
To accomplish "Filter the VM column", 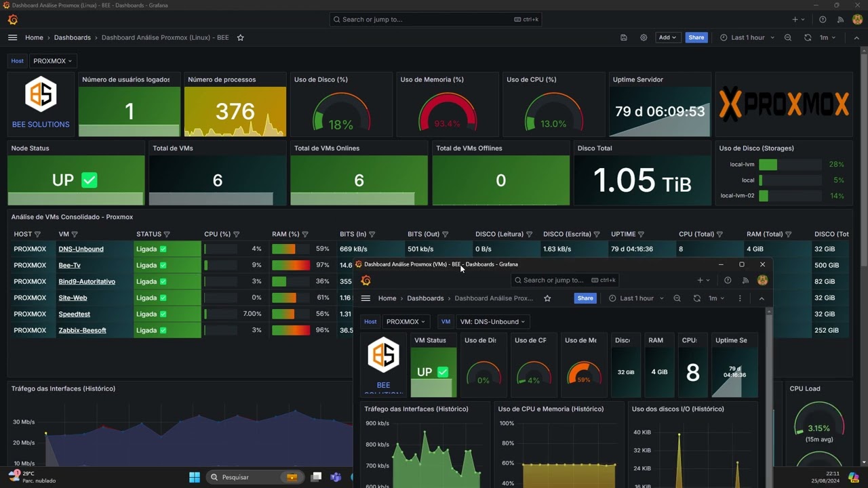I will coord(75,235).
